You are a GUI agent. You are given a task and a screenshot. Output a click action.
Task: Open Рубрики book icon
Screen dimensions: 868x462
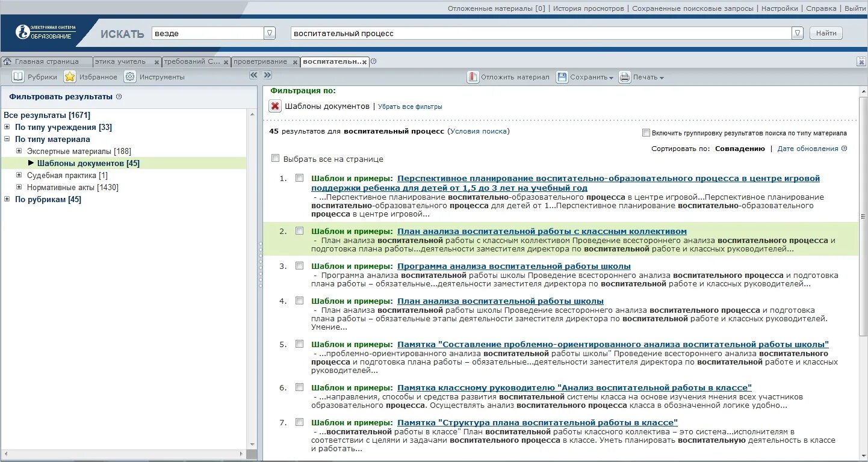click(18, 76)
